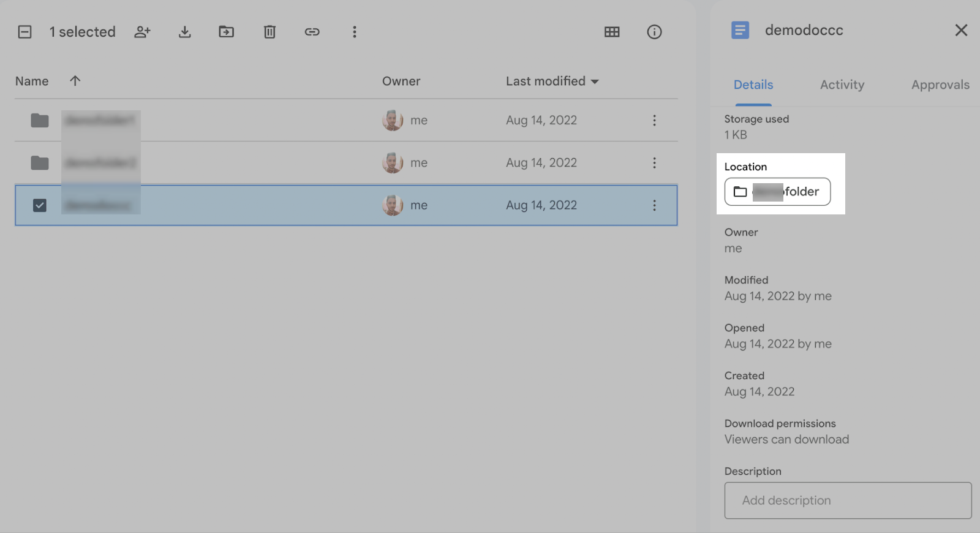Screen dimensions: 980x533
Task: Switch to grid layout view
Action: pos(612,32)
